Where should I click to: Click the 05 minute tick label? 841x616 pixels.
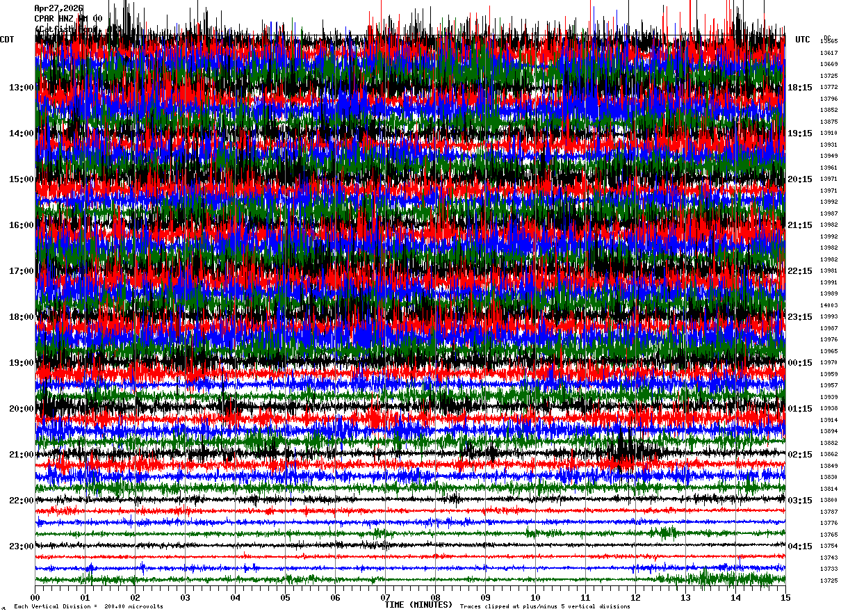(x=286, y=597)
